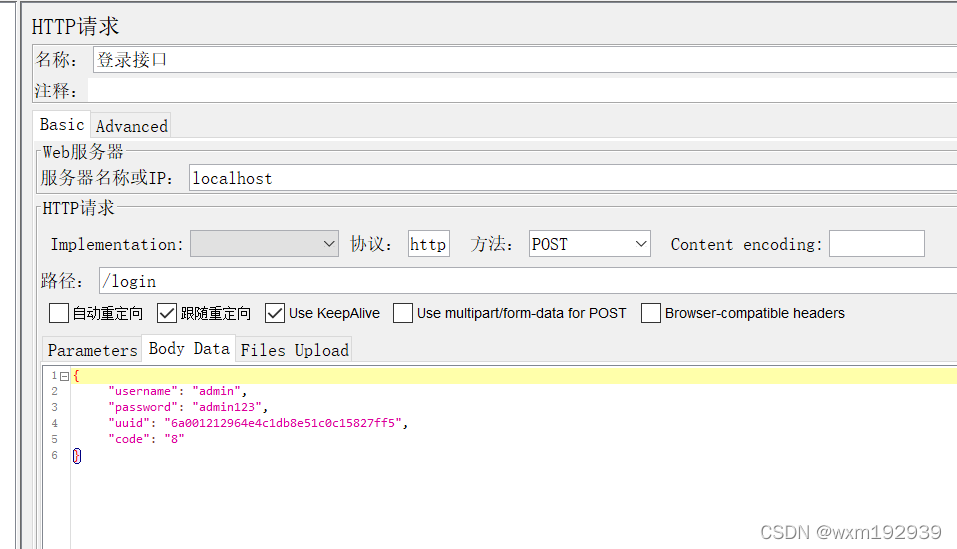Click the 路径 field containing /login

point(528,281)
